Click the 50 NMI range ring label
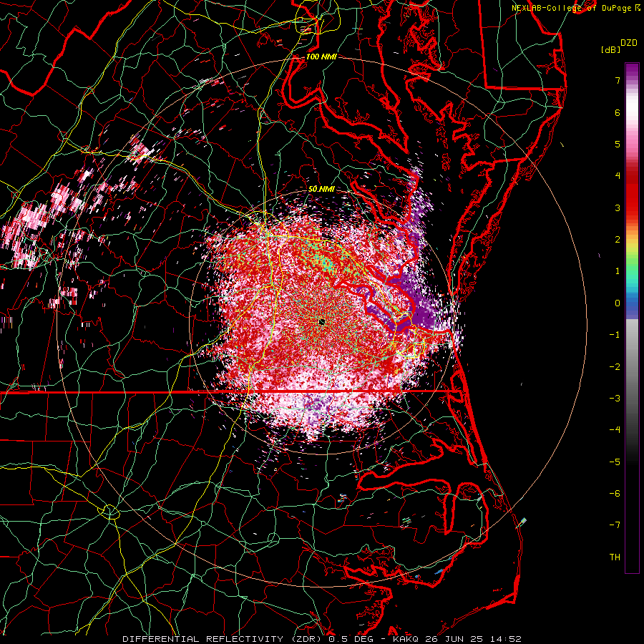 point(321,189)
